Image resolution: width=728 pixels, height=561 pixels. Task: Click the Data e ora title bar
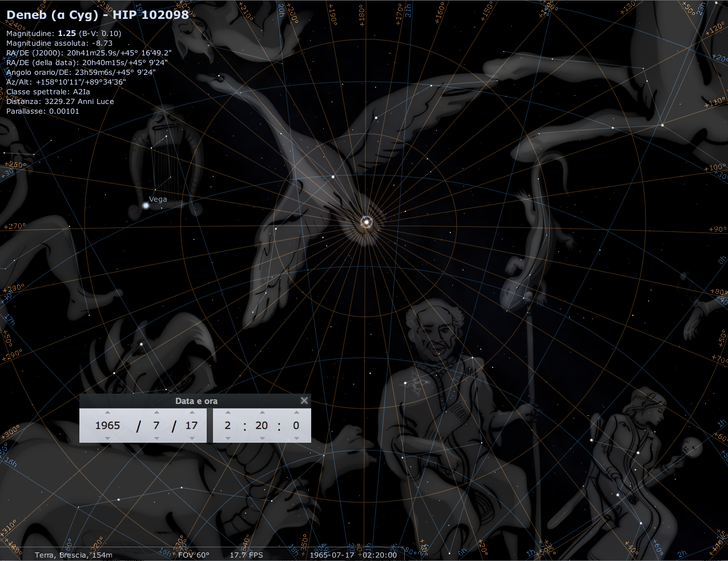(x=196, y=401)
